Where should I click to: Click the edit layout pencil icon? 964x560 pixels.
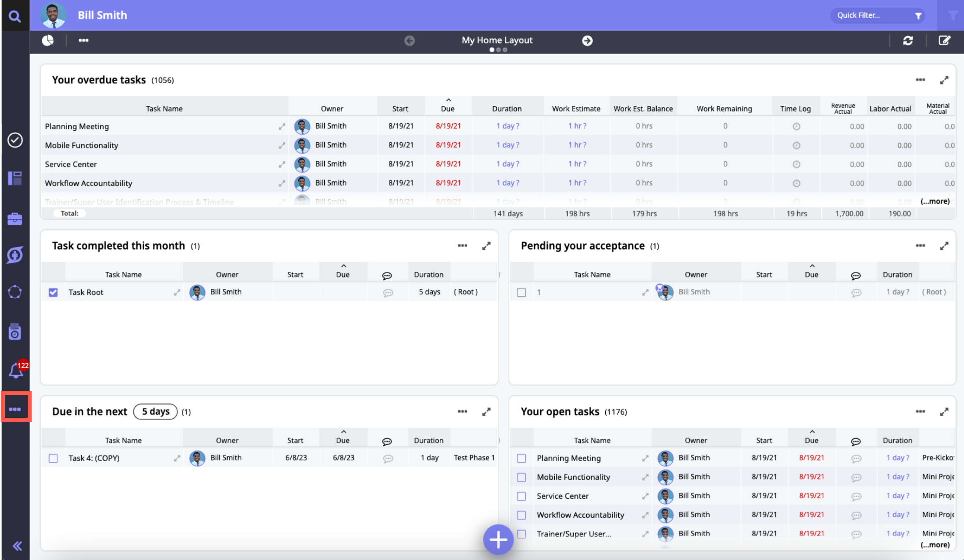(x=944, y=40)
